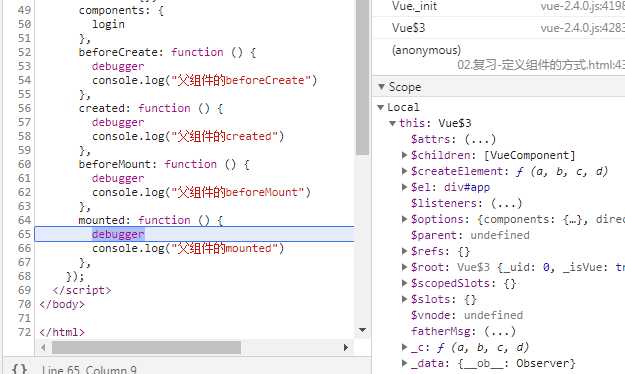625x374 pixels.
Task: Click line number 53 in the gutter
Action: [24, 66]
